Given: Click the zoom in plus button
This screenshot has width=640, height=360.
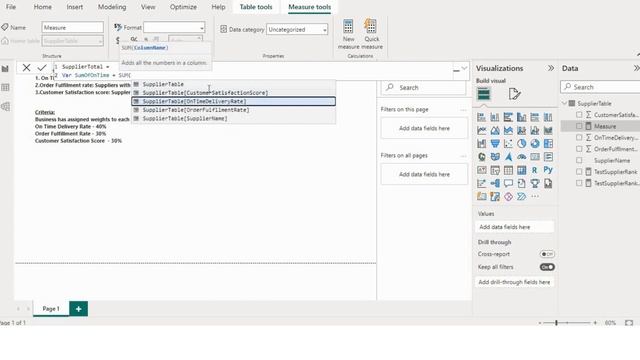Looking at the screenshot, I should coord(595,323).
